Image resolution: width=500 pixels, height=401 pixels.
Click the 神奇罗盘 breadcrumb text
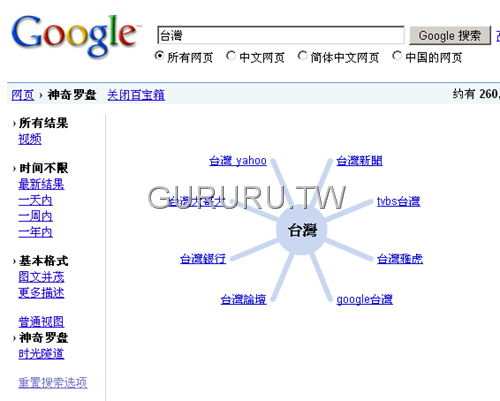point(72,95)
